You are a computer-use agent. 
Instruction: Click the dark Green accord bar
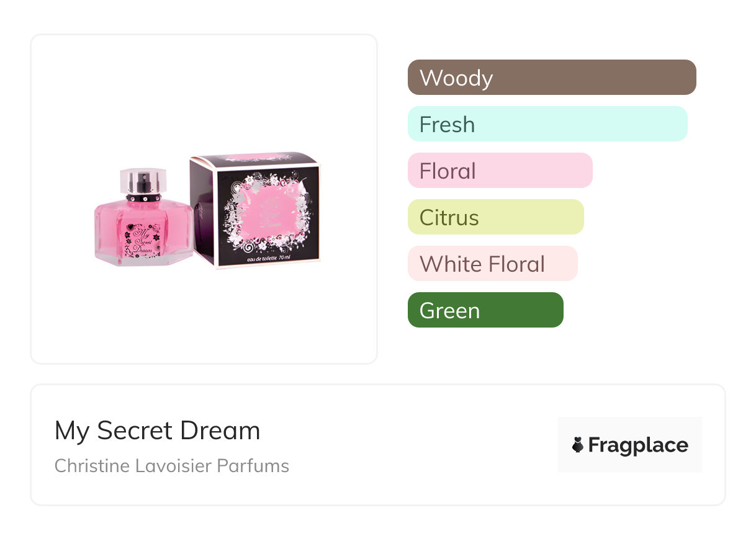coord(485,310)
